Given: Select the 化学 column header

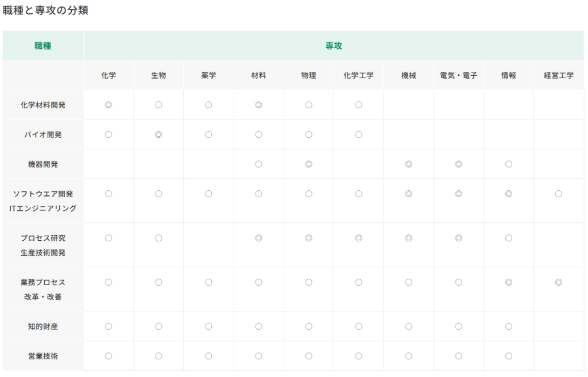Looking at the screenshot, I should pyautogui.click(x=109, y=75).
